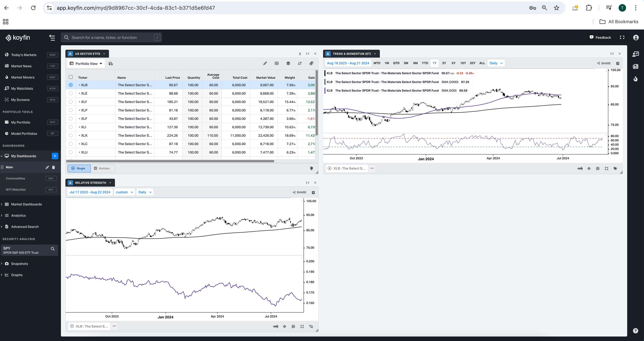The width and height of the screenshot is (644, 341).
Task: Click the vertical scrollbar of ETF table
Action: coord(317,103)
